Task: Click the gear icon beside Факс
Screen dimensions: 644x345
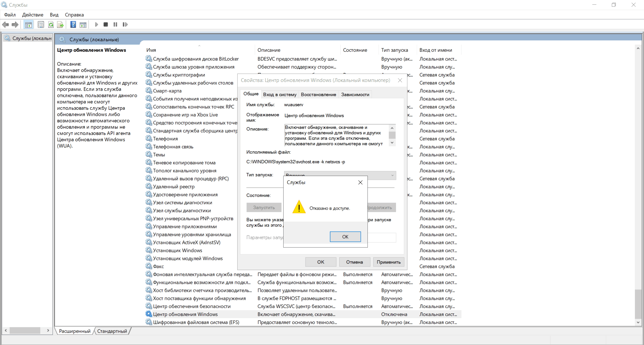Action: [x=149, y=266]
